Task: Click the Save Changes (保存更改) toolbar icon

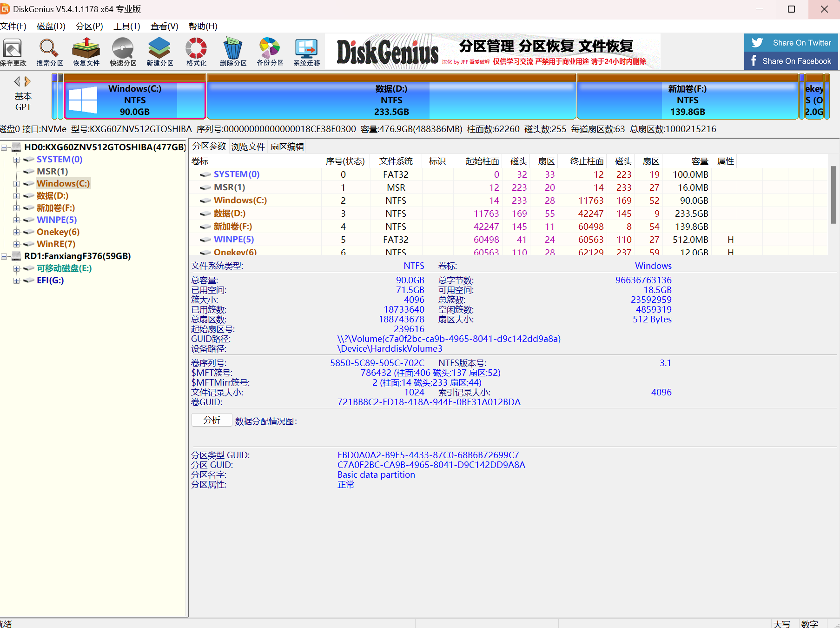Action: coord(13,52)
